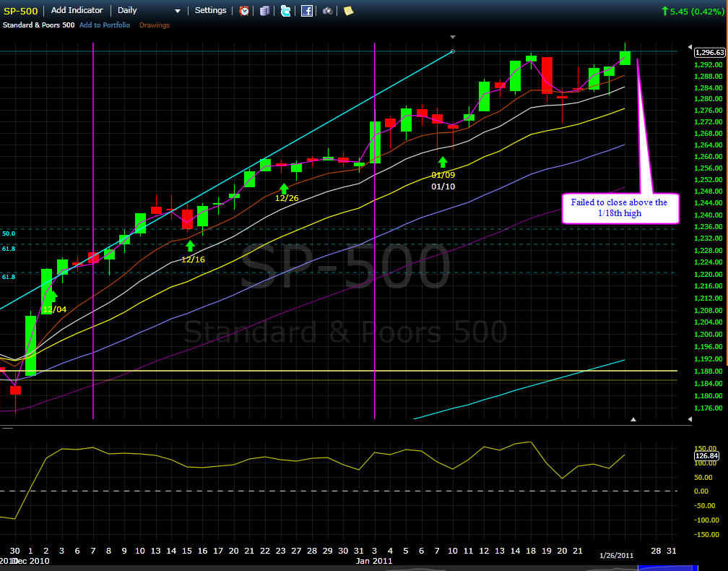The image size is (728, 571).
Task: Open the database stack icon
Action: point(264,11)
